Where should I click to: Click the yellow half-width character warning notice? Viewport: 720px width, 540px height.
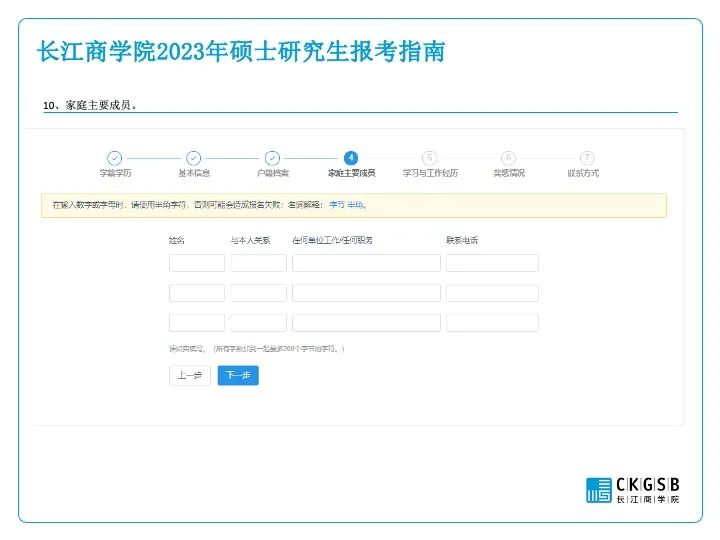354,205
